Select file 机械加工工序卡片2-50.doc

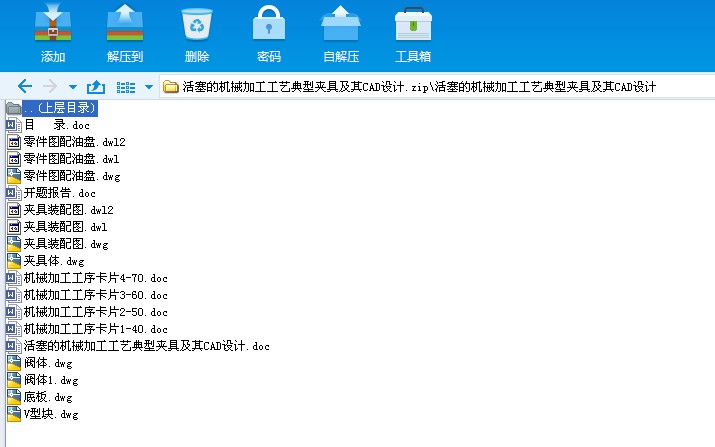96,312
